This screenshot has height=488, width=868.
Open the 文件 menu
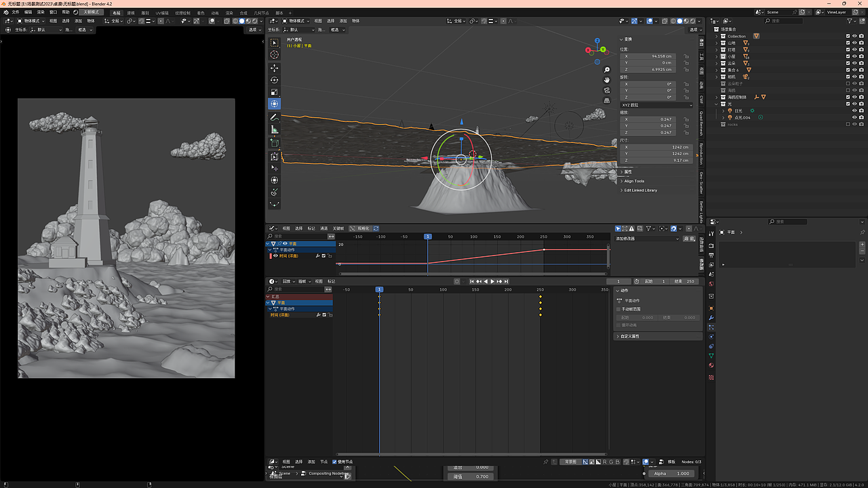(x=15, y=12)
